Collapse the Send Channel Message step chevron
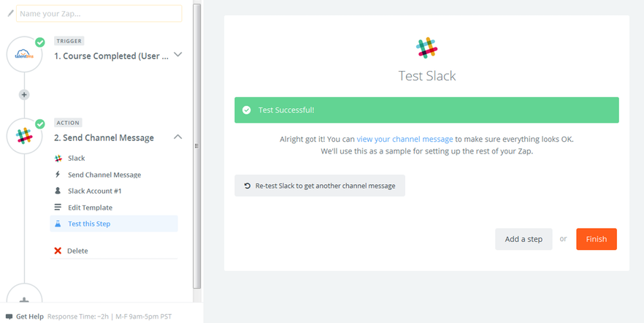The height and width of the screenshot is (323, 644). (178, 137)
